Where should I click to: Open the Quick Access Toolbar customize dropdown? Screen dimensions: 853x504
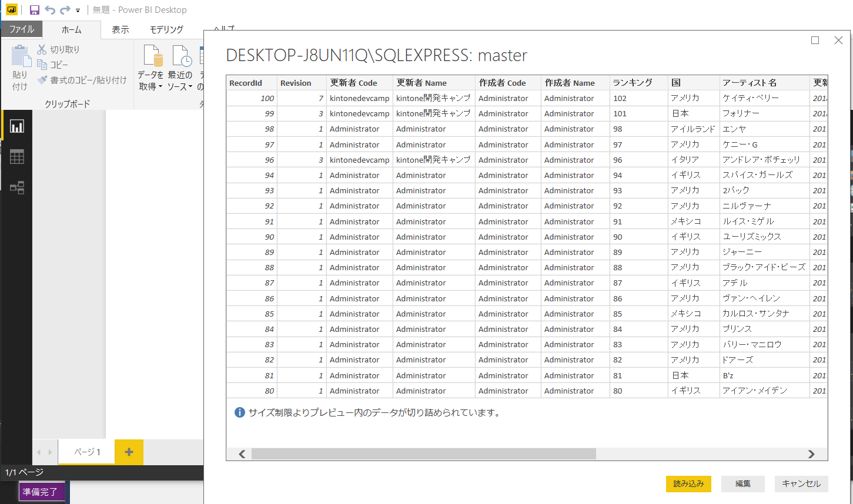[77, 9]
